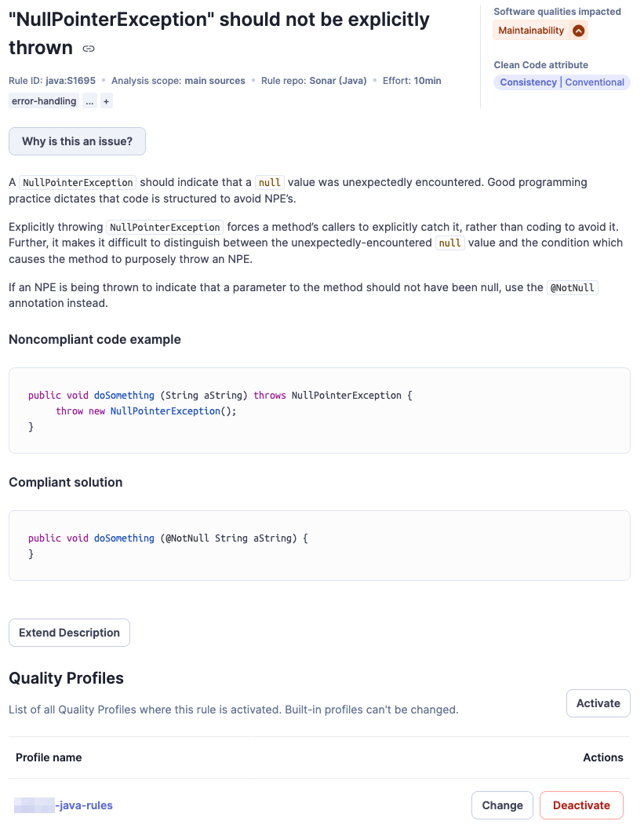This screenshot has height=832, width=644.
Task: Click the permalink icon beside the rule title
Action: (89, 49)
